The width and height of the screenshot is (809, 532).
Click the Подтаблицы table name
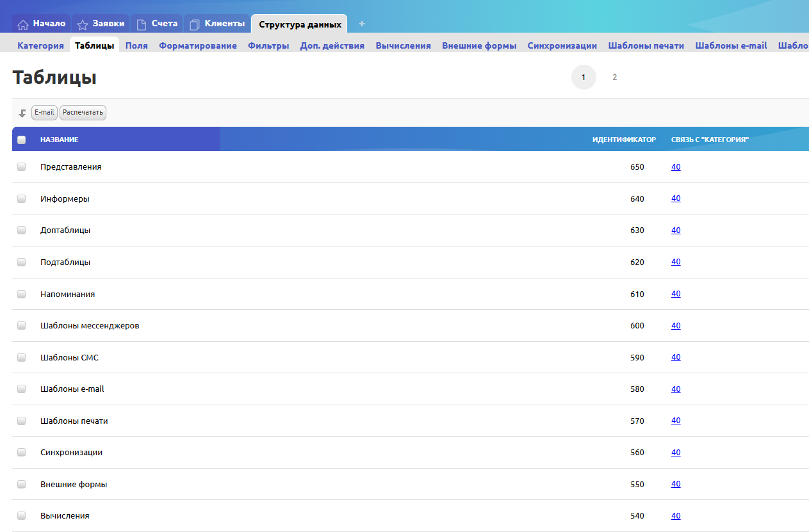point(65,262)
